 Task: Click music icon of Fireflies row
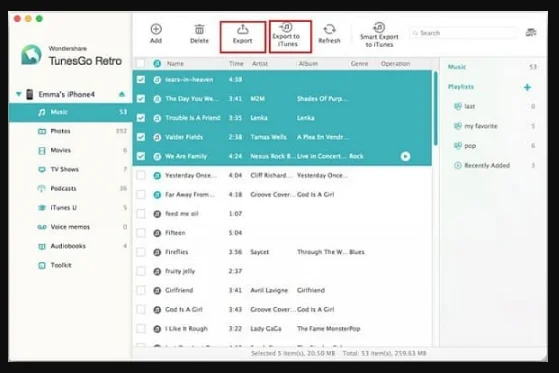click(x=157, y=252)
